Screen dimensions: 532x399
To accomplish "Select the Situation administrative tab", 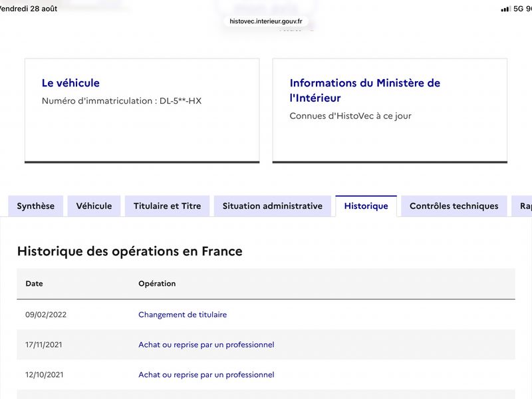I will coord(273,206).
